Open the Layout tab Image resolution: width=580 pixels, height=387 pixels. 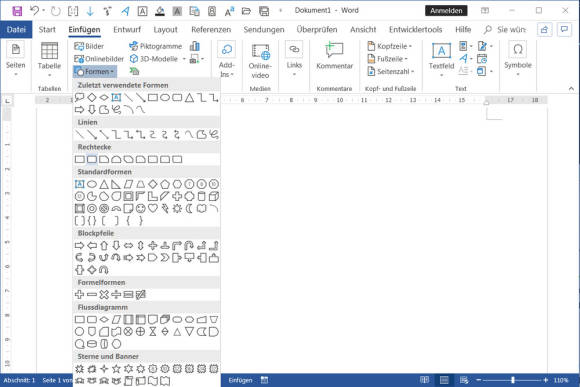[165, 30]
